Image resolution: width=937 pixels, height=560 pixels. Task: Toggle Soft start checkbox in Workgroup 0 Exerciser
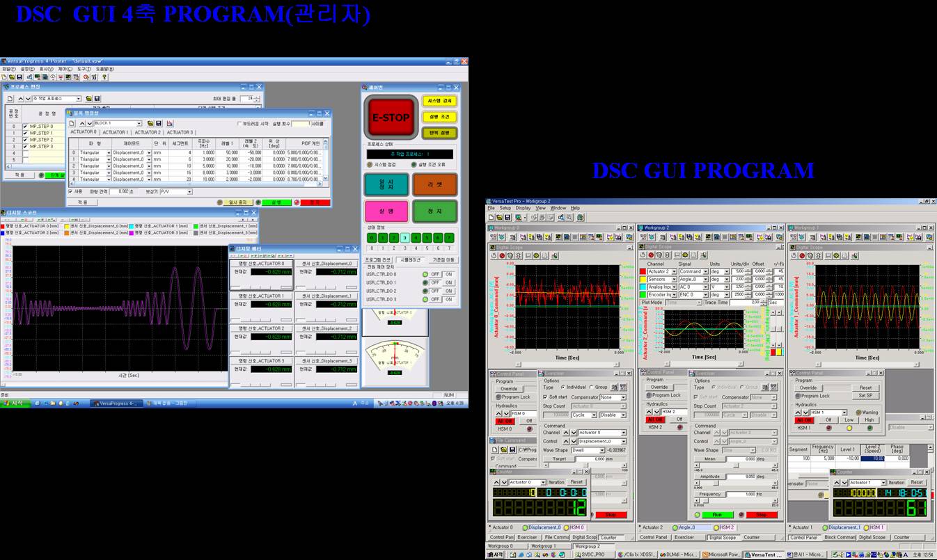pos(545,397)
